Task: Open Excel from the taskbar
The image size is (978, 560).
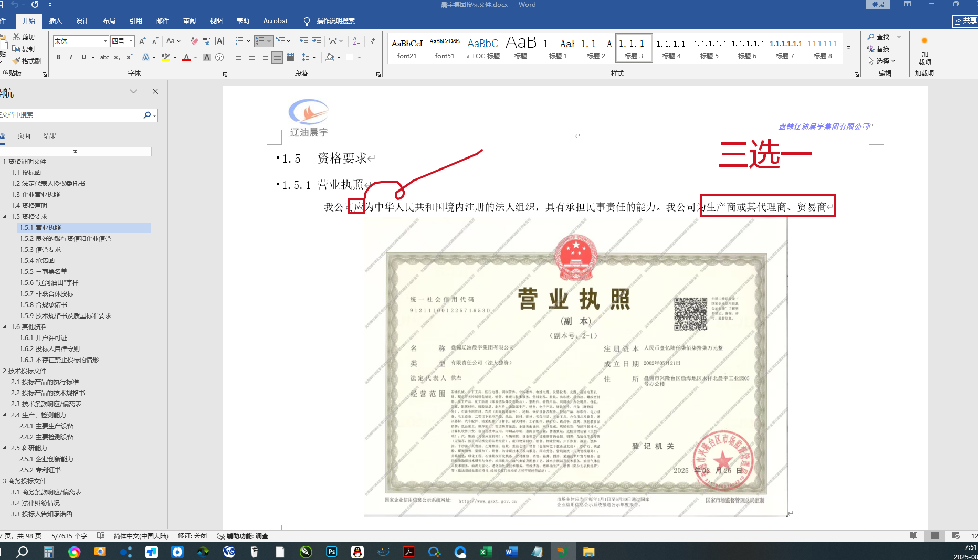Action: pos(486,552)
